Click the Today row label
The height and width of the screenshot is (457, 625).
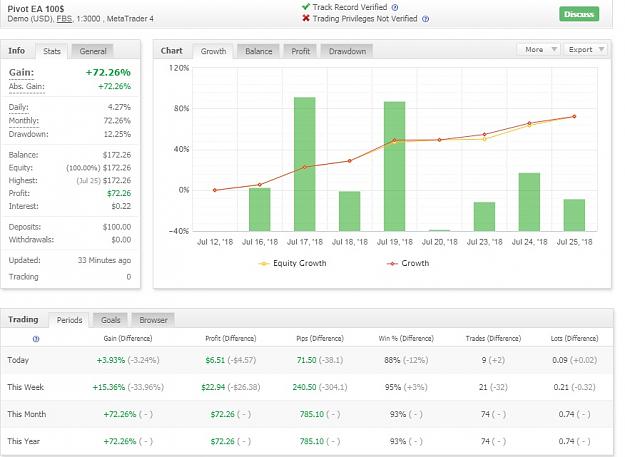click(x=18, y=360)
